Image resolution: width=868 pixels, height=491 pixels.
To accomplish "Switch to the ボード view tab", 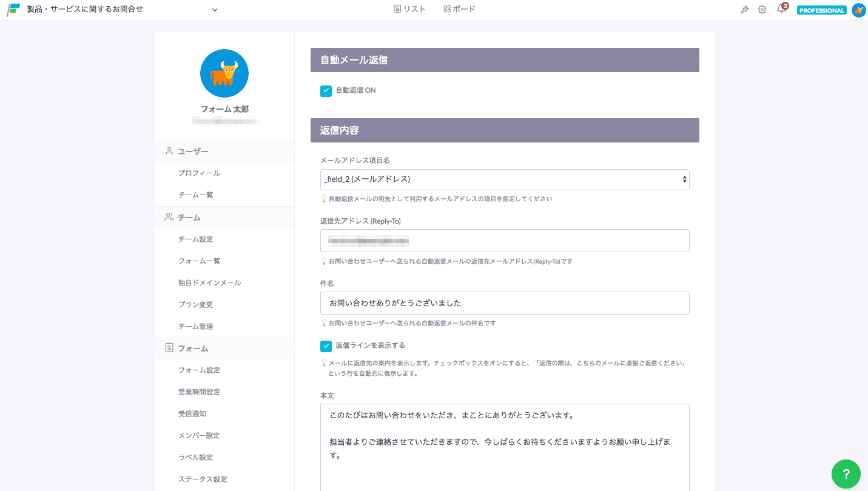I will pyautogui.click(x=459, y=8).
